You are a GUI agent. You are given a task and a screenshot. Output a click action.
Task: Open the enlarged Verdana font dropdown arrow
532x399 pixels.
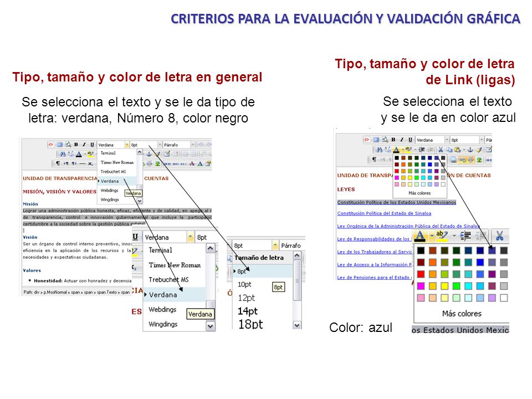point(190,237)
